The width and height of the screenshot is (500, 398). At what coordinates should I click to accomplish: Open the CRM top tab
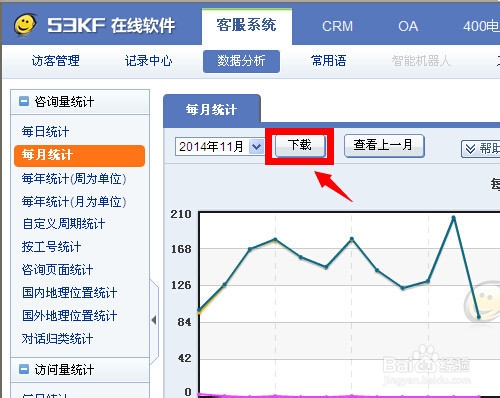(337, 26)
